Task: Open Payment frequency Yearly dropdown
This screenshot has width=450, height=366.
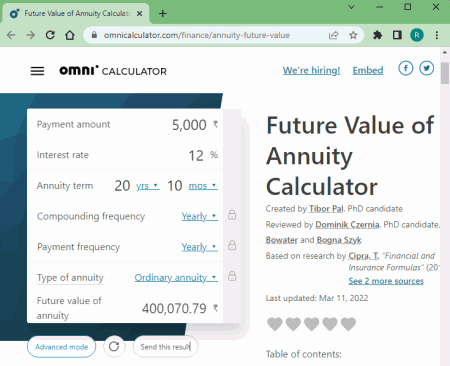Action: point(200,247)
